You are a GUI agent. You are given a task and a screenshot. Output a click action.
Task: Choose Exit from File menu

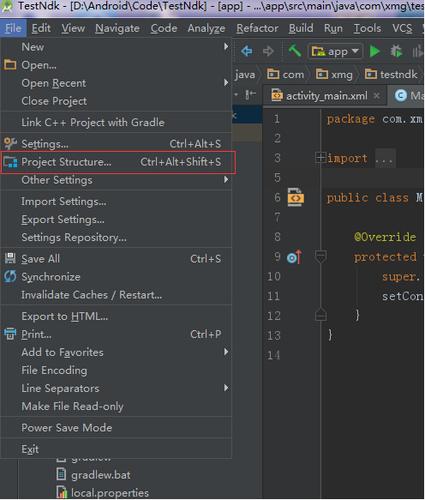116,449
